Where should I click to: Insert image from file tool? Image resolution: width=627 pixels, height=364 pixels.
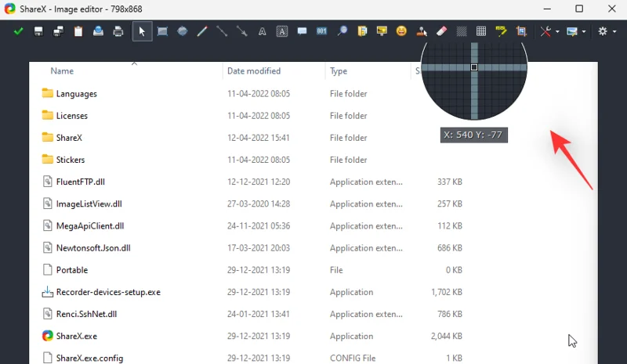(x=362, y=31)
